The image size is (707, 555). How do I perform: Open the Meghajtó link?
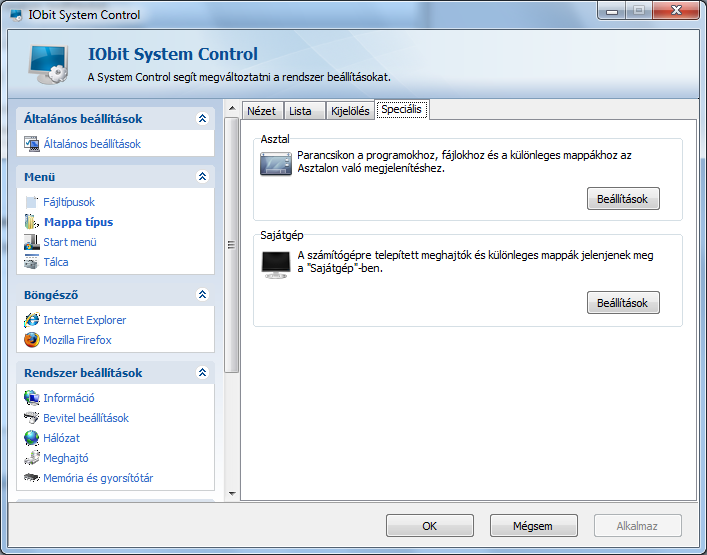pos(66,458)
